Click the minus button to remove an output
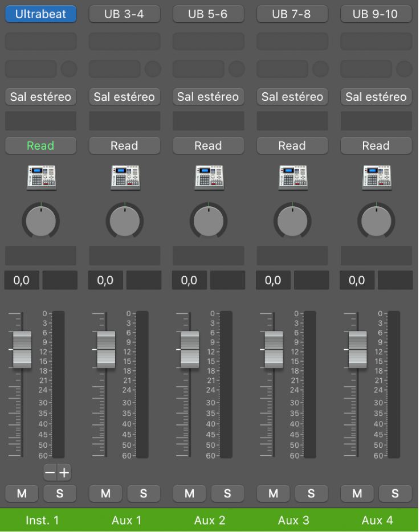Viewport: 420px width, 532px height. coord(50,472)
